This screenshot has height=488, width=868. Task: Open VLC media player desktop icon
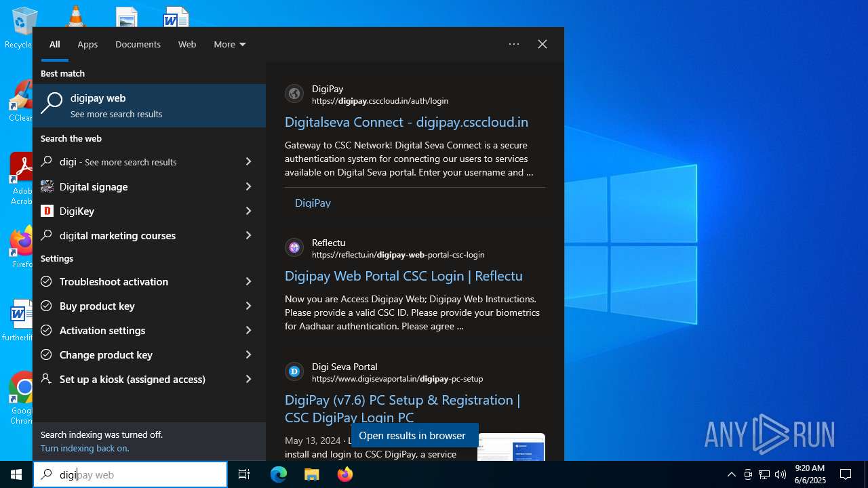point(75,16)
